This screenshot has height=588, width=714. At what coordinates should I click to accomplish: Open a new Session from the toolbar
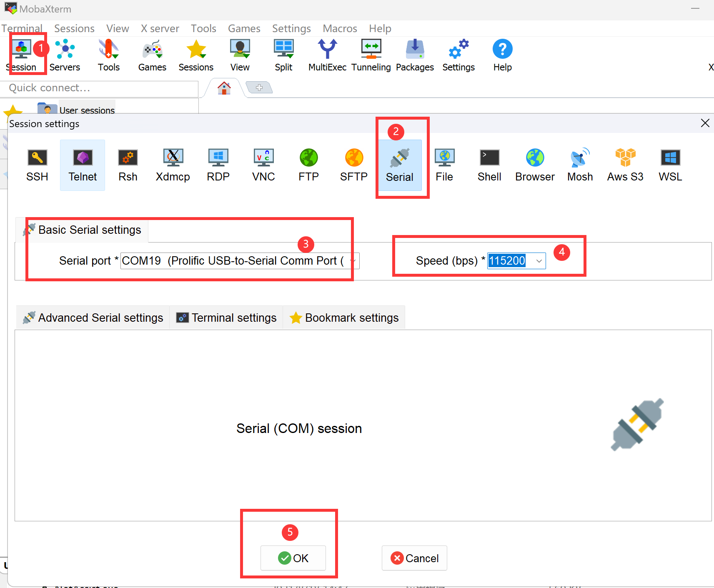coord(21,55)
